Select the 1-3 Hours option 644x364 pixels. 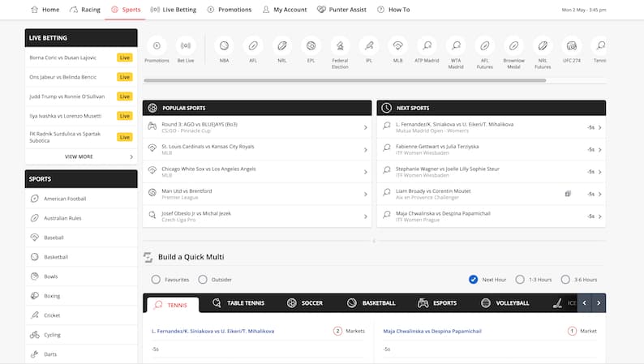[x=520, y=280]
